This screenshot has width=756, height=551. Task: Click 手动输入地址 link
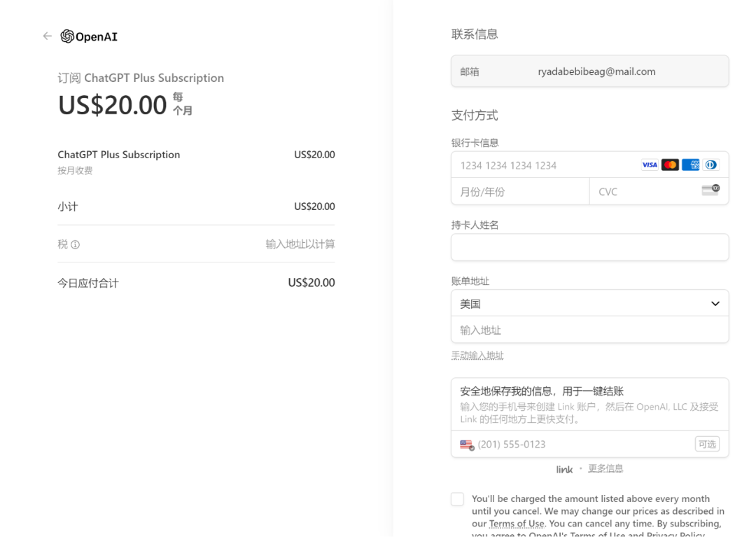[477, 356]
